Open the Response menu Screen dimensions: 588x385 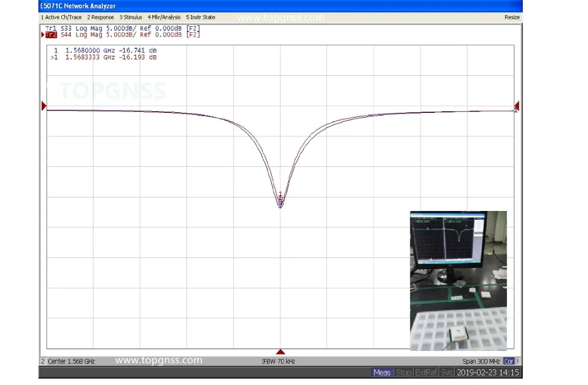[x=100, y=17]
